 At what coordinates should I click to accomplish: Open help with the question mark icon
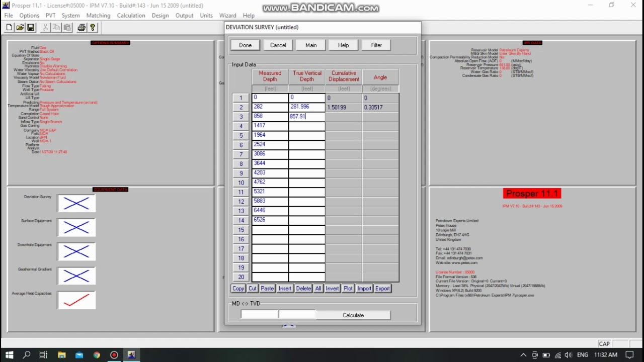point(92,28)
